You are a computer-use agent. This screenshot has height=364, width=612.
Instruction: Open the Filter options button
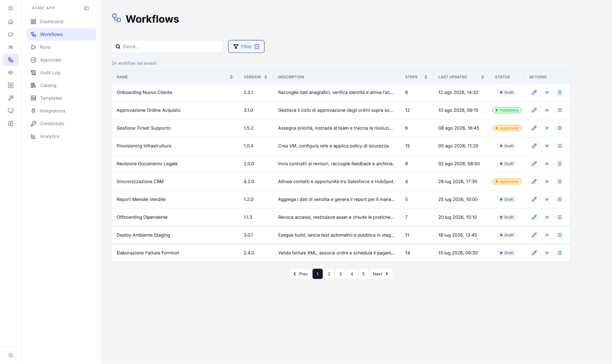(x=246, y=47)
